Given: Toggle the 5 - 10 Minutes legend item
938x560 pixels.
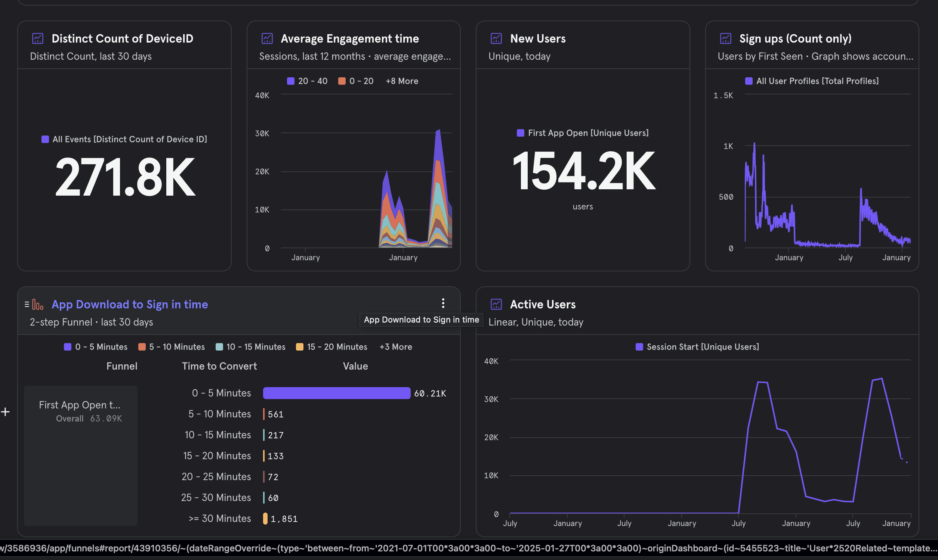Looking at the screenshot, I should click(172, 347).
